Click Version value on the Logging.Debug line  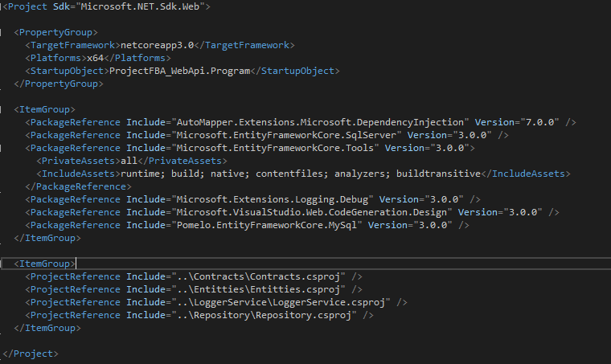(444, 199)
